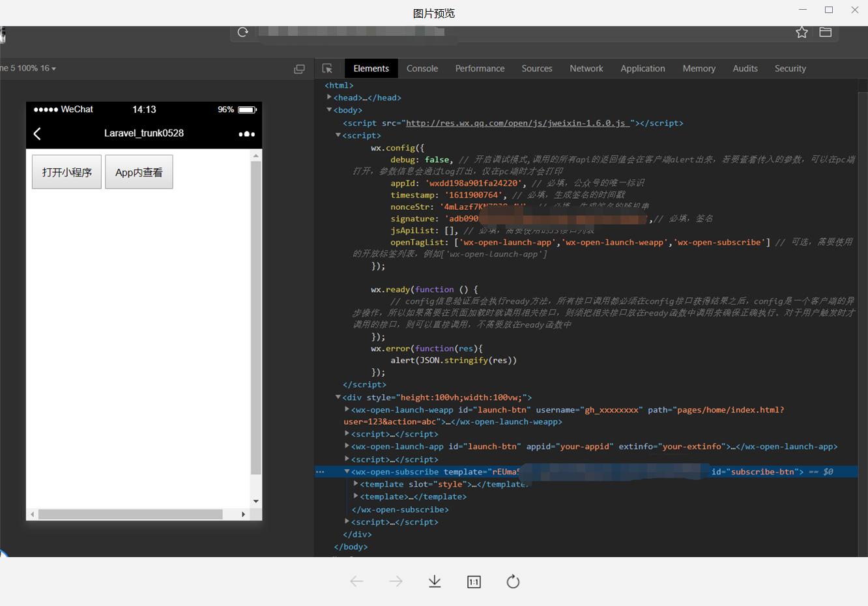Maximize the 图片预览 window

pos(829,10)
